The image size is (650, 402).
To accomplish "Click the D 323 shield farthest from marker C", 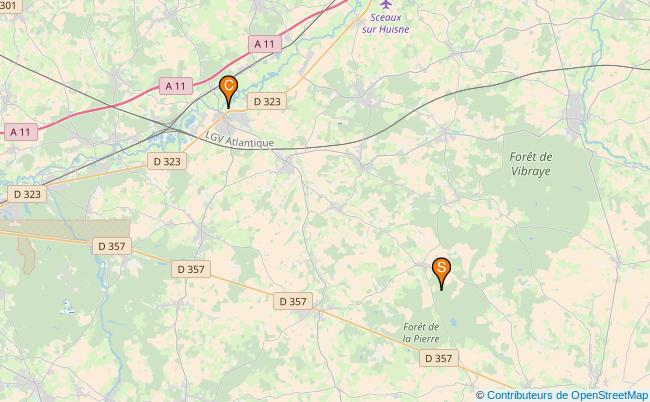I will (27, 194).
